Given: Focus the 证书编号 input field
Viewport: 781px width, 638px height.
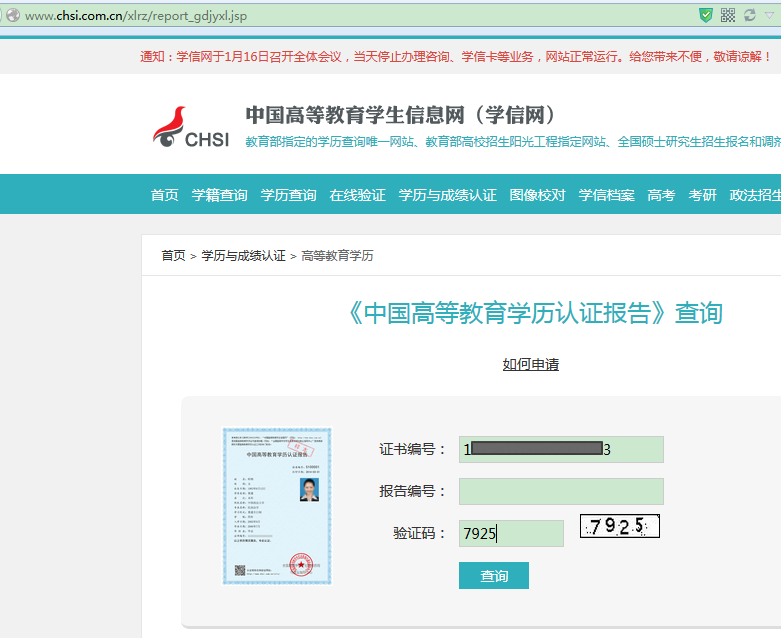Looking at the screenshot, I should [561, 449].
